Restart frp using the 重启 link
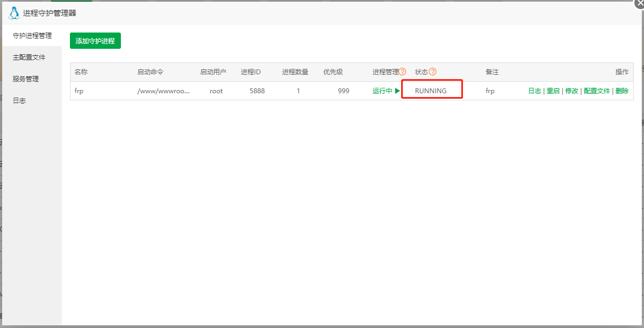The width and height of the screenshot is (644, 328). coord(553,91)
